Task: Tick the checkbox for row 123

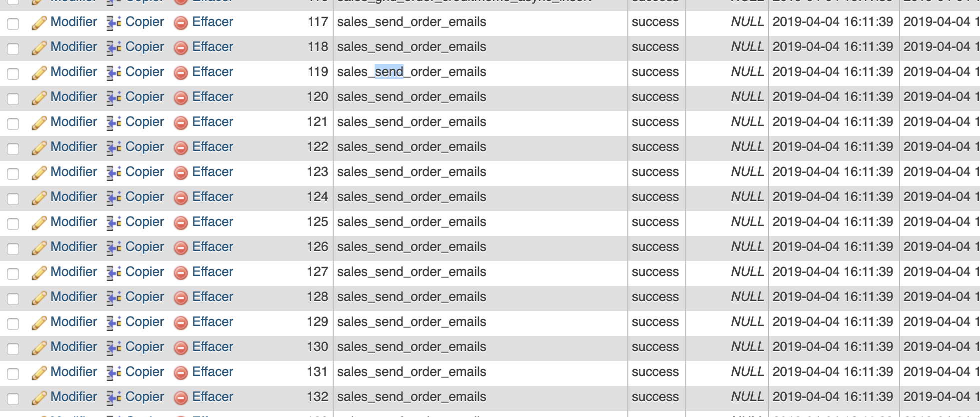Action: click(x=13, y=174)
